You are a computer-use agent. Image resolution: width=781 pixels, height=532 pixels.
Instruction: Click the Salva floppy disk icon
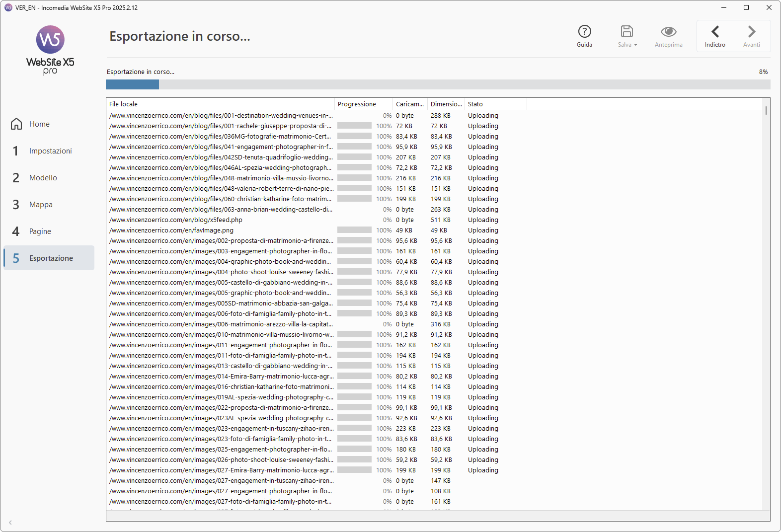coord(626,32)
